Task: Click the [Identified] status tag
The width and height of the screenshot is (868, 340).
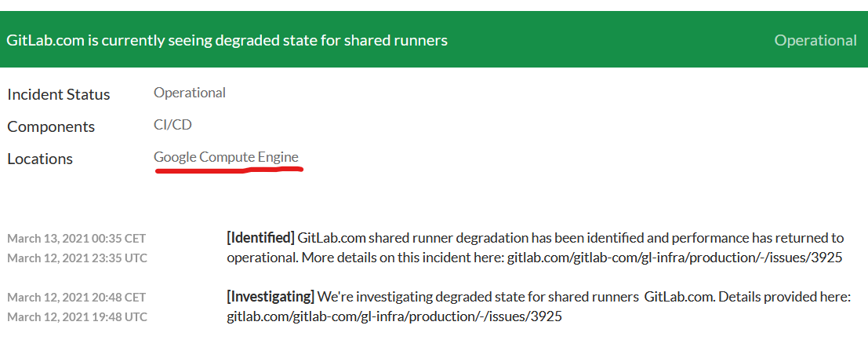Action: tap(260, 239)
